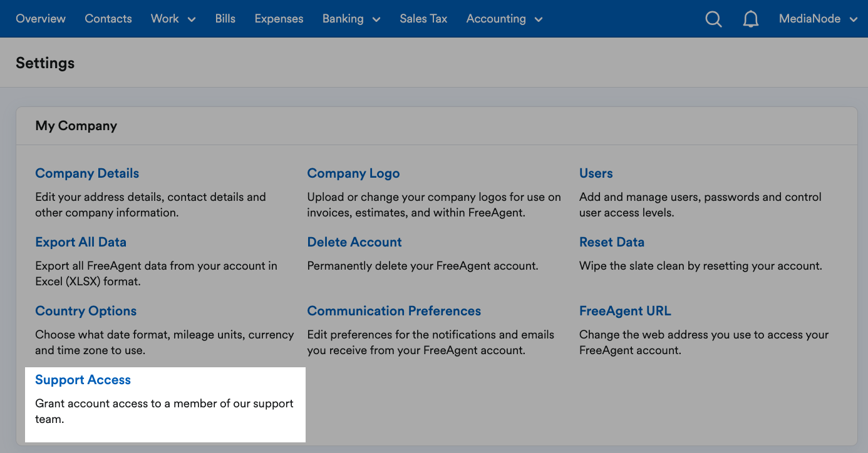Open the MediaNode account dropdown

point(818,19)
